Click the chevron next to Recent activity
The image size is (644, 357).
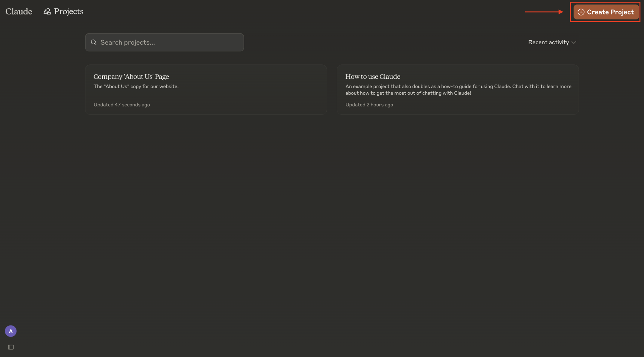574,42
